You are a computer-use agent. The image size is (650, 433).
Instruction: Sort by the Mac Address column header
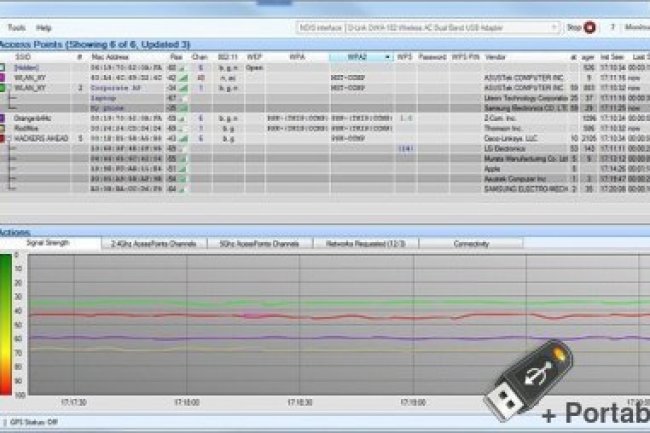[110, 57]
